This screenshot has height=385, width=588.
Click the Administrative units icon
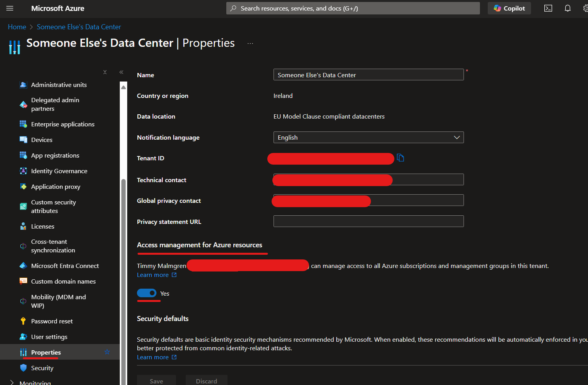(x=23, y=85)
